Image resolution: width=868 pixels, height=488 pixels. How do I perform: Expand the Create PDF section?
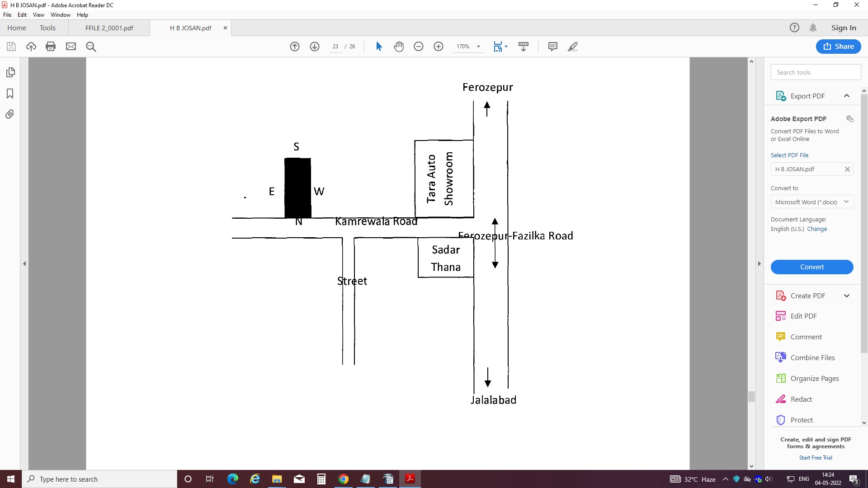pos(847,296)
